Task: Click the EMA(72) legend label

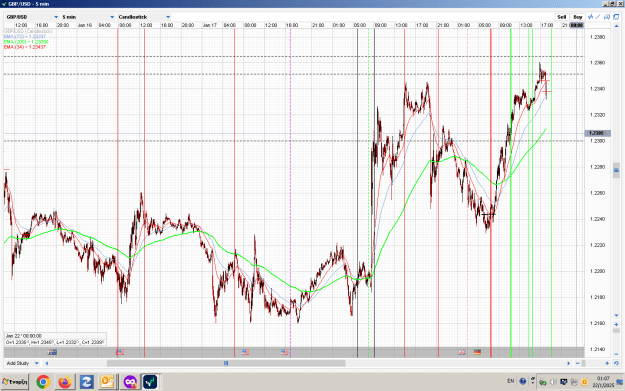Action: pyautogui.click(x=25, y=36)
